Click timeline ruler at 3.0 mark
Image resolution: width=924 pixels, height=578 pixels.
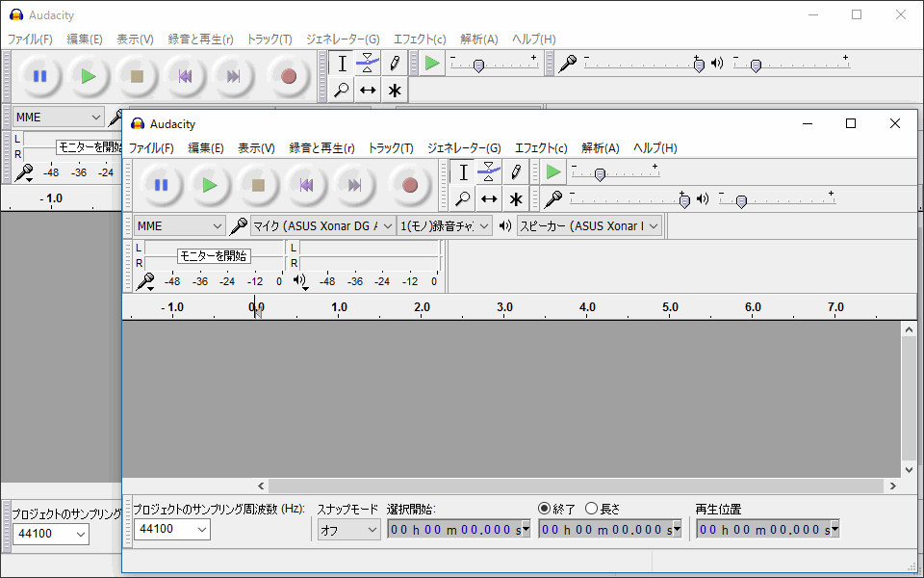(x=504, y=307)
